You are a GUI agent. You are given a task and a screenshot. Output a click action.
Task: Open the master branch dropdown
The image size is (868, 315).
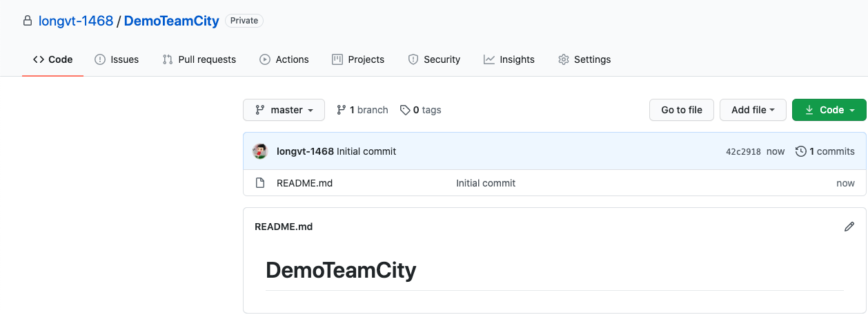click(x=284, y=110)
